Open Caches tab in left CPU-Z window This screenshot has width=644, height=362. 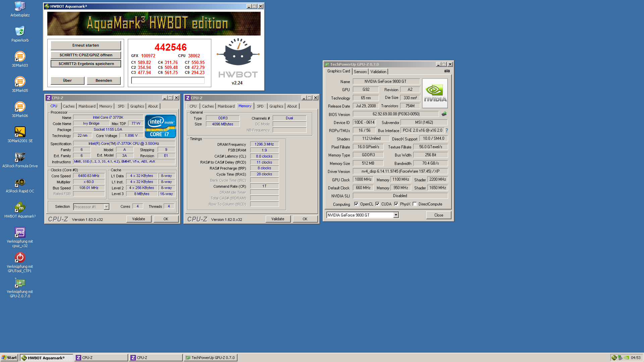[x=69, y=106]
